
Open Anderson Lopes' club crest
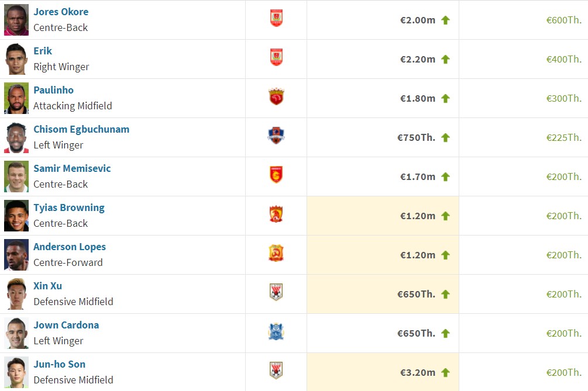click(x=276, y=253)
